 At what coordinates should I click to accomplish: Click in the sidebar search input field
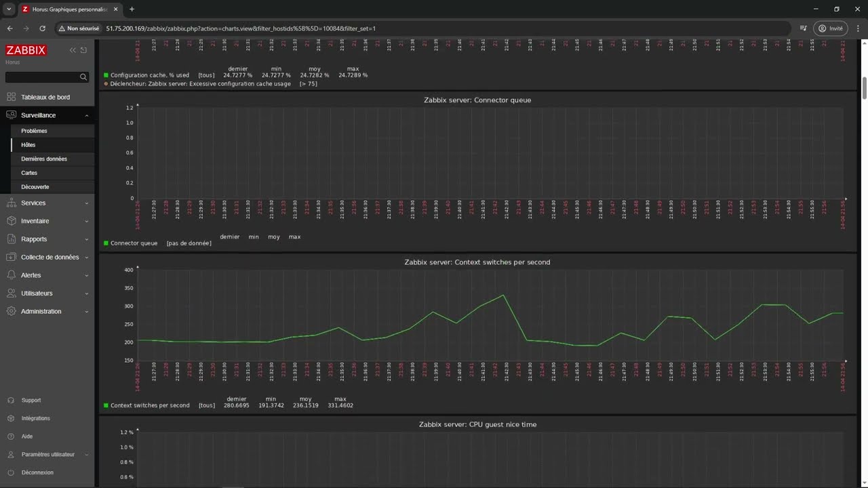tap(42, 77)
